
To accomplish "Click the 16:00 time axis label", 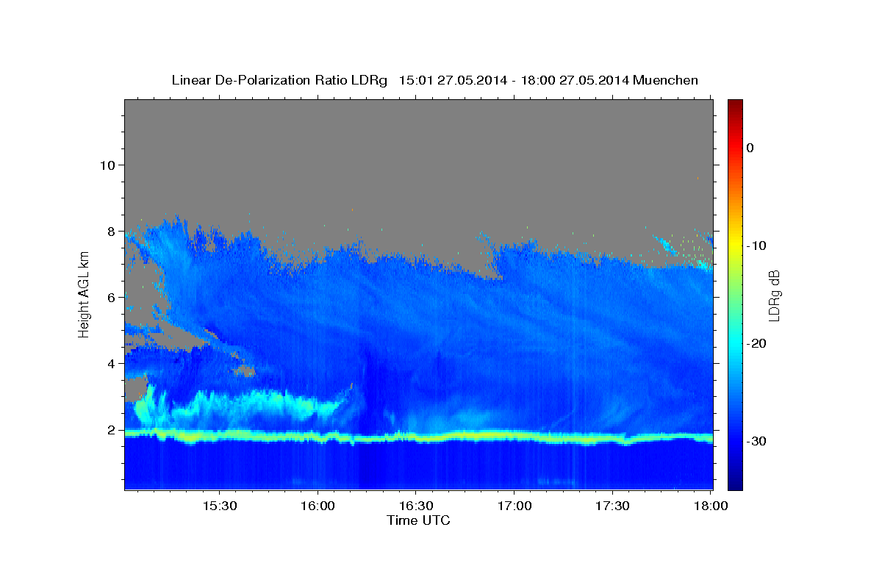I will click(x=318, y=506).
